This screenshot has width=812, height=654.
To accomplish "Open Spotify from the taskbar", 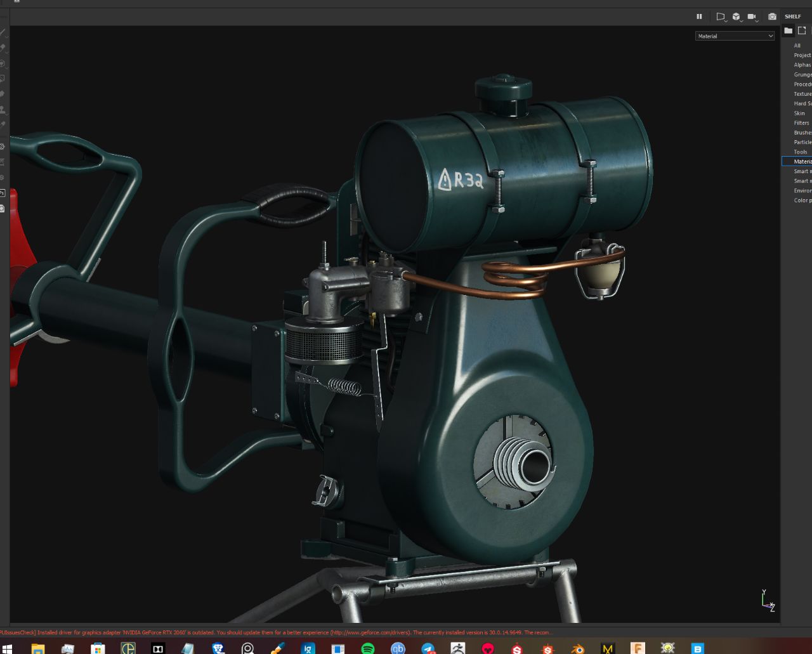I will (x=368, y=648).
